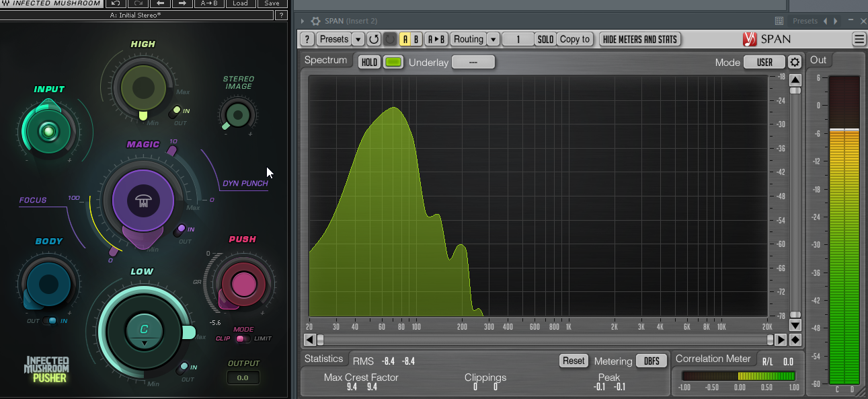Toggle spectrum HOLD
Viewport: 868px width, 399px height.
(x=369, y=62)
